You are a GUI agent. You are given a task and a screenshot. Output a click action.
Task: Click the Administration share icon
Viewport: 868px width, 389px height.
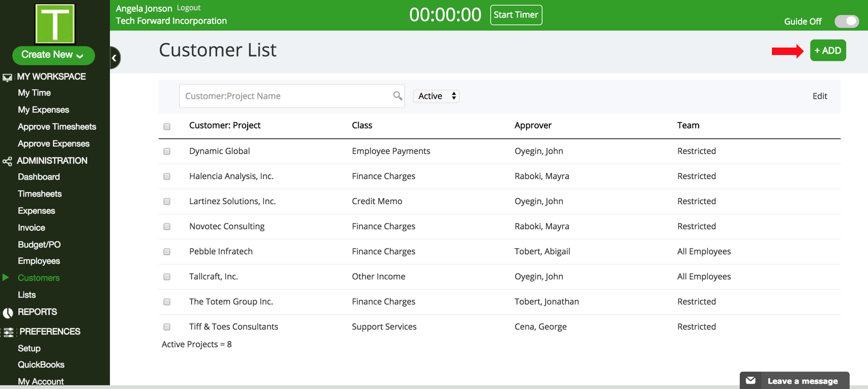point(7,161)
